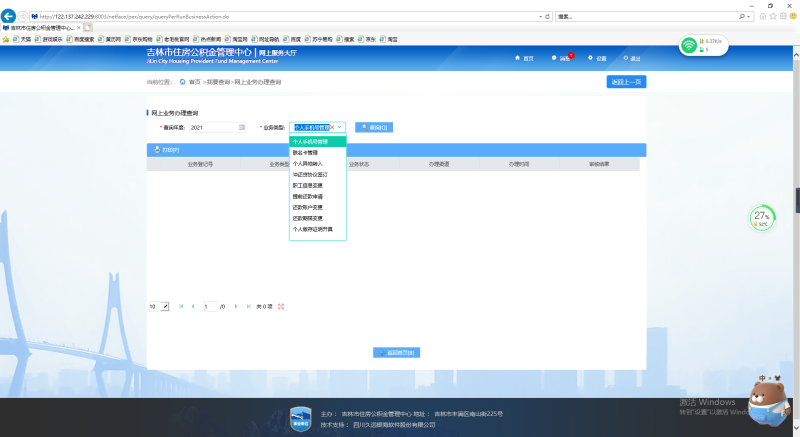Click the red refresh icon in pager
The height and width of the screenshot is (437, 800).
pos(281,306)
